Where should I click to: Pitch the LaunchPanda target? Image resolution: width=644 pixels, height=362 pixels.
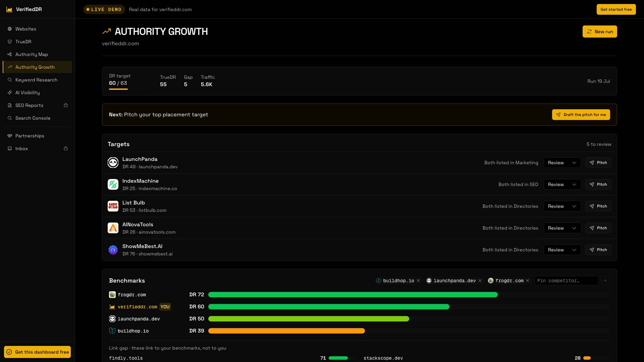598,163
